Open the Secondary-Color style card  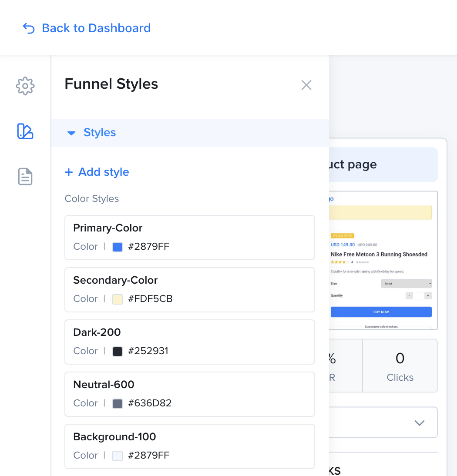[190, 290]
